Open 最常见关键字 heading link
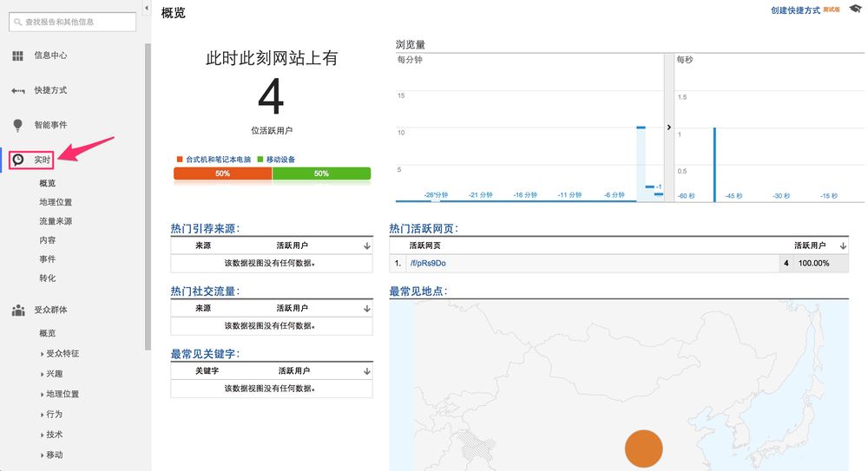The image size is (868, 471). (x=205, y=354)
